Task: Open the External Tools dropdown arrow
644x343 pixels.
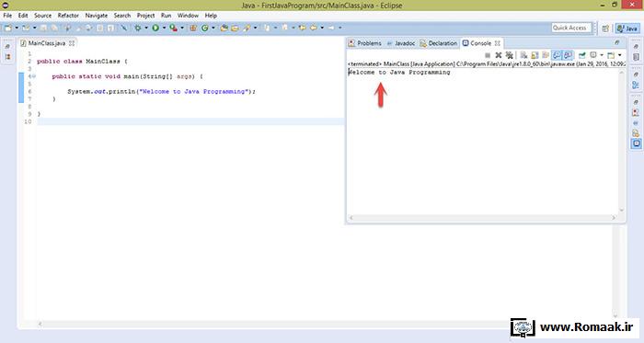Action: pyautogui.click(x=182, y=28)
